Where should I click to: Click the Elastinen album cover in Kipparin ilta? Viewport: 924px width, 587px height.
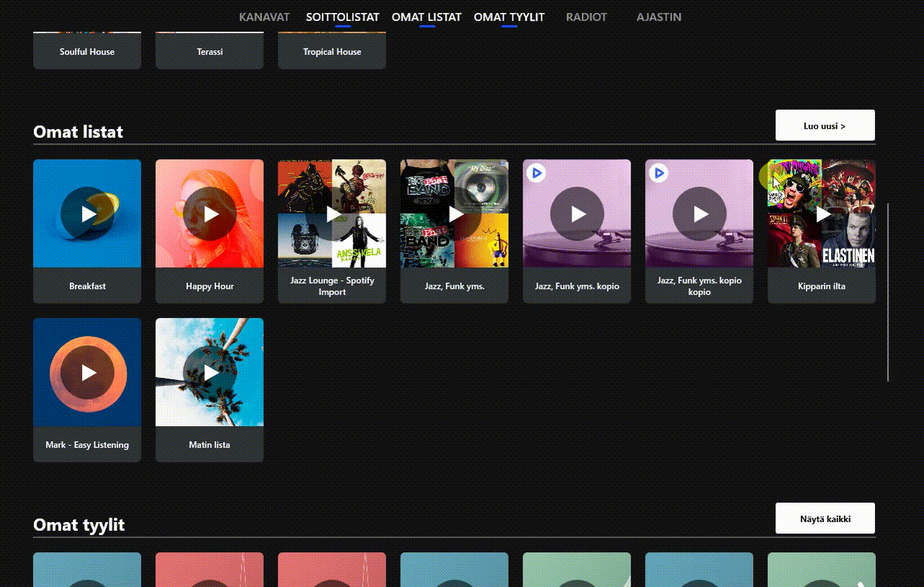pos(849,241)
